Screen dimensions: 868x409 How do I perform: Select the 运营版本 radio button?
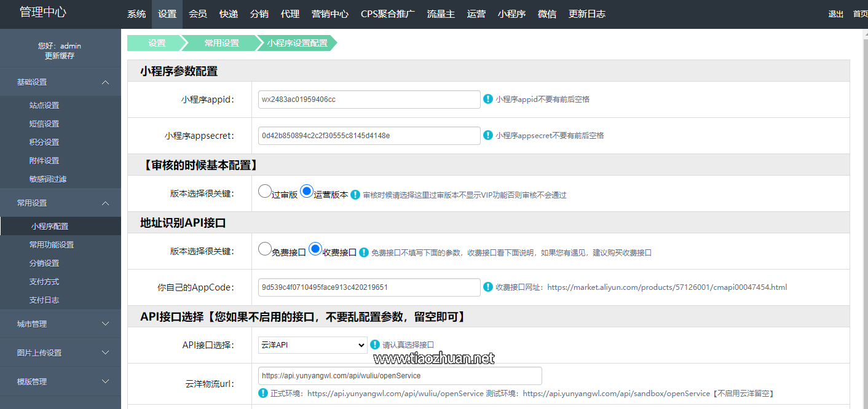(x=307, y=191)
